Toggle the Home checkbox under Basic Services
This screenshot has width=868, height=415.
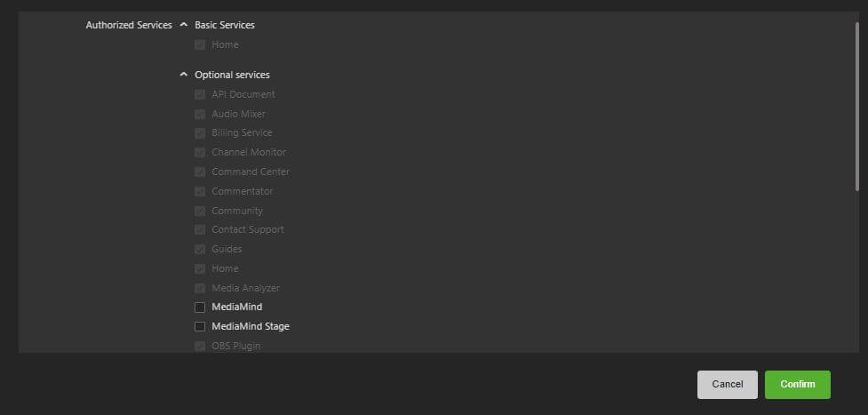click(x=200, y=44)
